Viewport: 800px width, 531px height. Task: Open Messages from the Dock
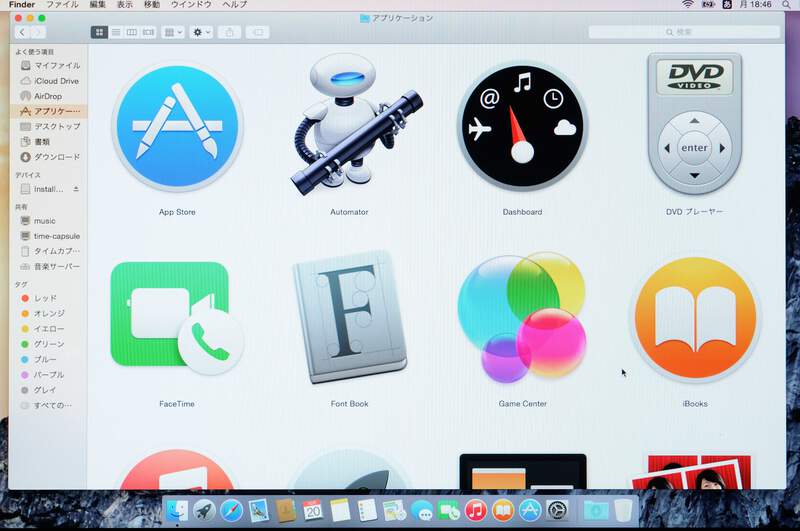tap(421, 510)
